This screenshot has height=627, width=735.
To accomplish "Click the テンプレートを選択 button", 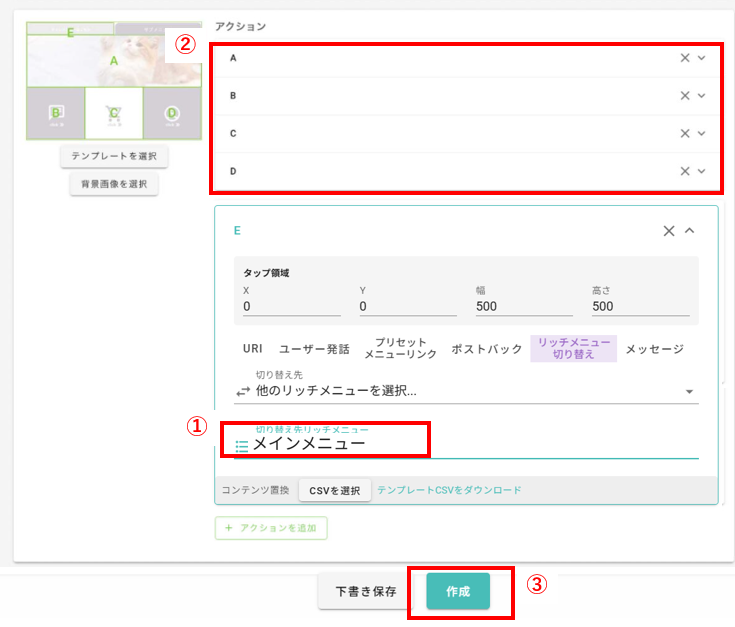I will tap(114, 157).
